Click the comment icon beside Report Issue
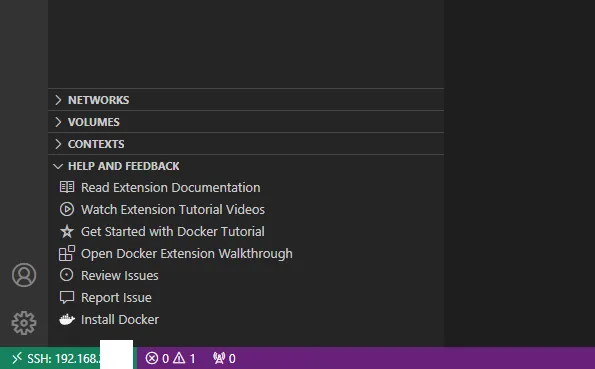Viewport: 595px width, 369px height. 67,297
